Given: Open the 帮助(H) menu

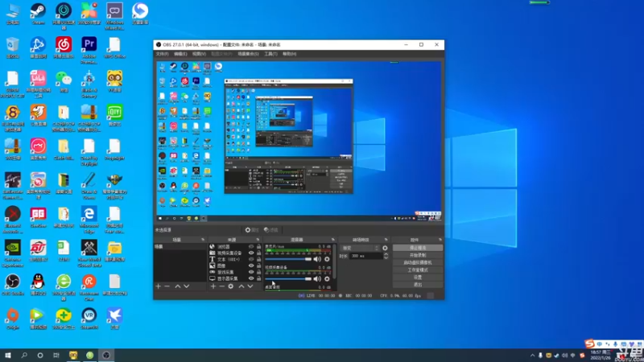Looking at the screenshot, I should 290,54.
